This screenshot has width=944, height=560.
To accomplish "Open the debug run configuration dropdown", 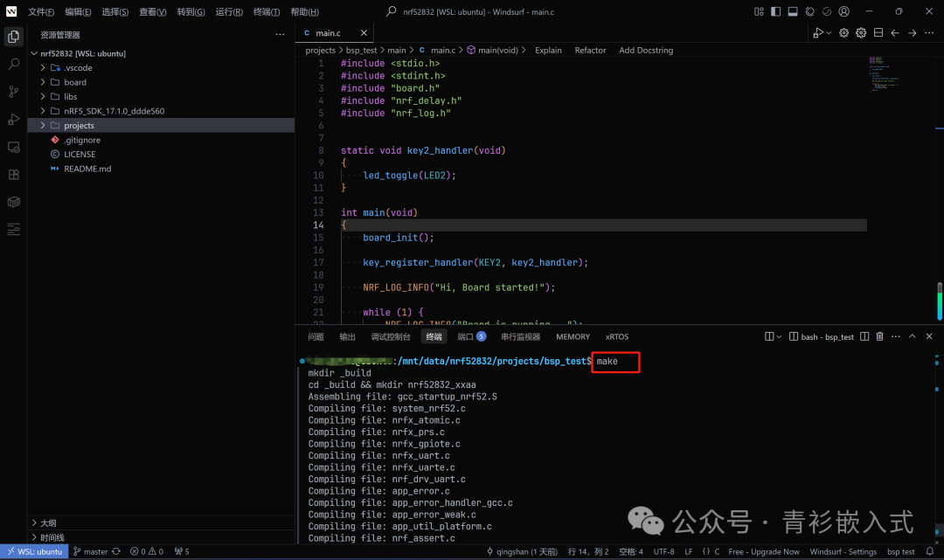I will pyautogui.click(x=829, y=31).
